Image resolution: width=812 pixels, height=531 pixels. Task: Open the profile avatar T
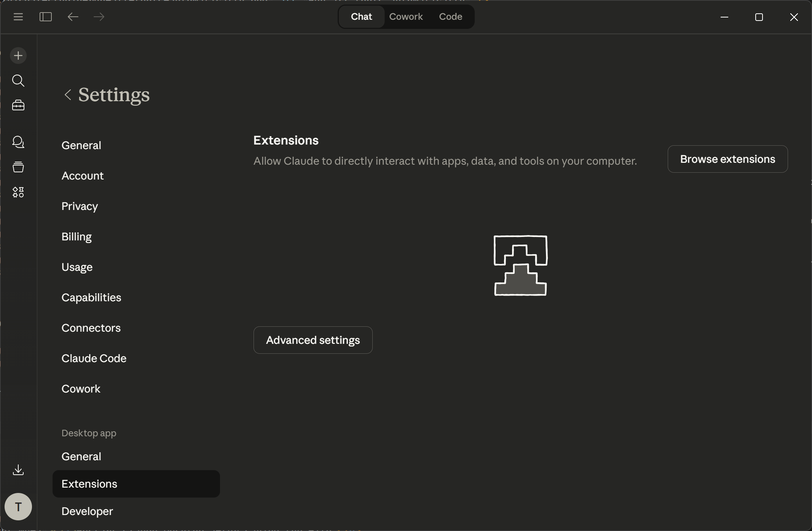tap(18, 506)
